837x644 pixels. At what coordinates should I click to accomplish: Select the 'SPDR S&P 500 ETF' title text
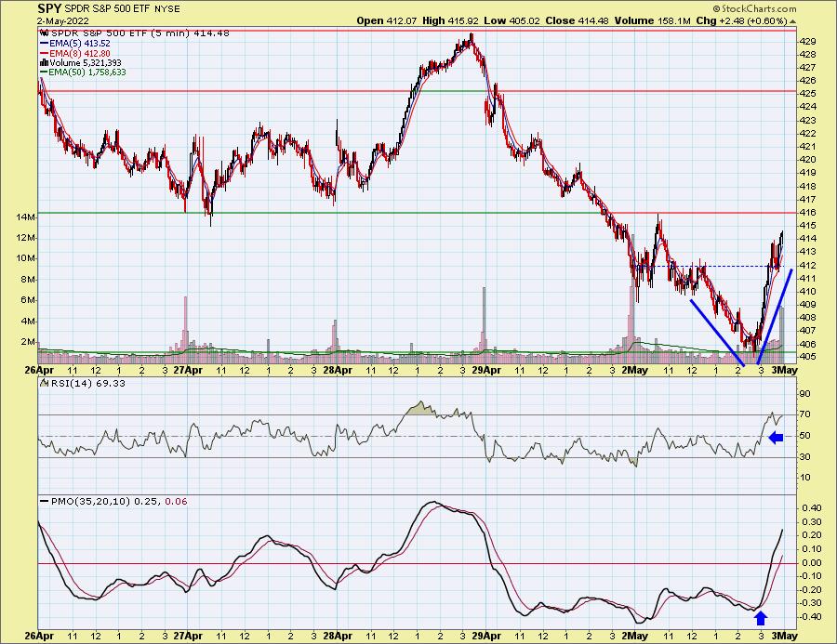tap(108, 9)
